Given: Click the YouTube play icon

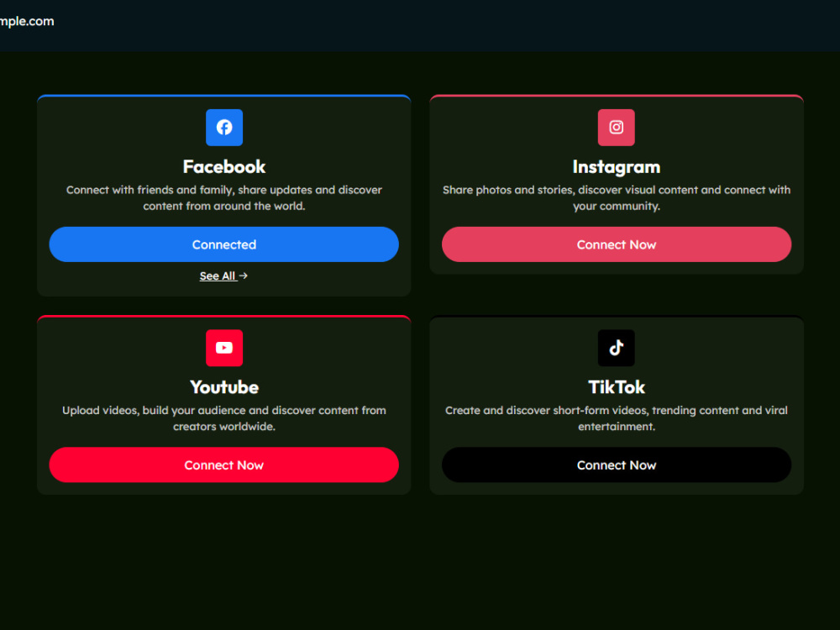Looking at the screenshot, I should (x=224, y=348).
